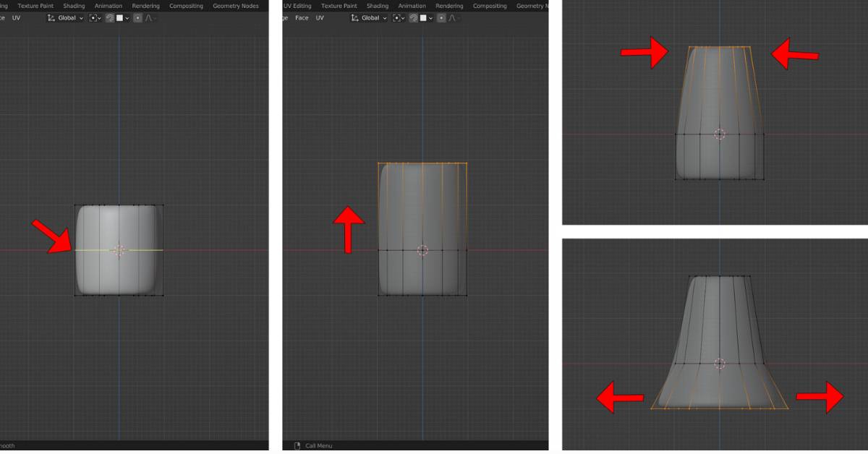This screenshot has height=454, width=868.
Task: Toggle the snapping magnet in the left header
Action: pos(110,18)
